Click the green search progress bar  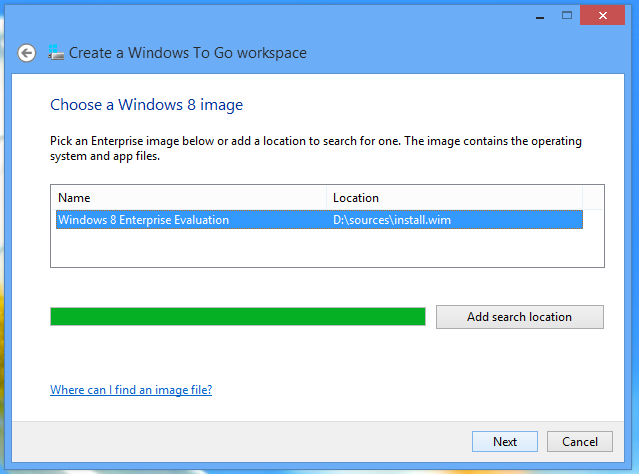[238, 317]
